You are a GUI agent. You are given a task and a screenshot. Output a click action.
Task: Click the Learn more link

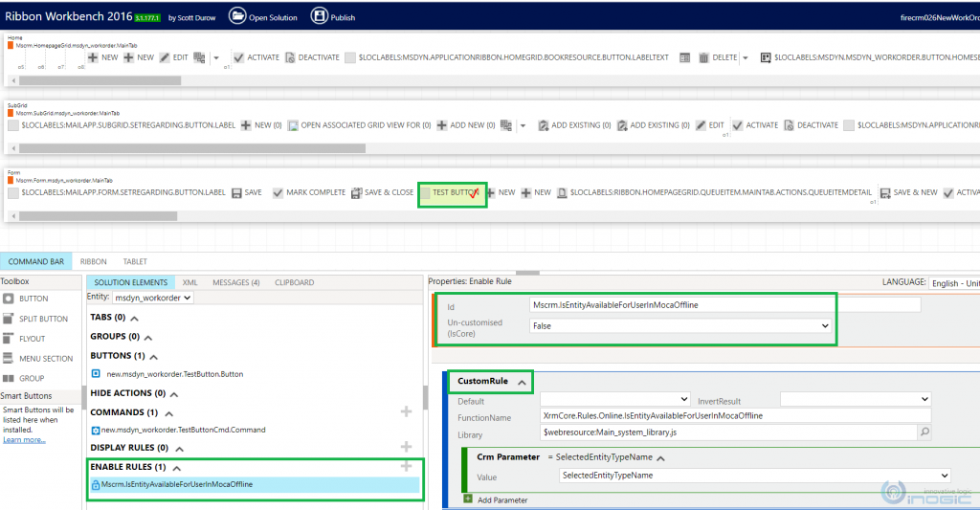24,439
